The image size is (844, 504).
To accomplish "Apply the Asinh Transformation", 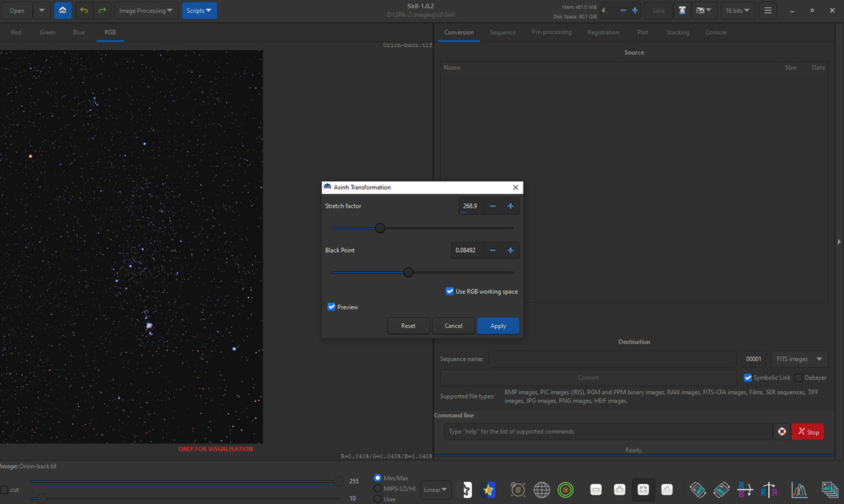I will coord(498,326).
